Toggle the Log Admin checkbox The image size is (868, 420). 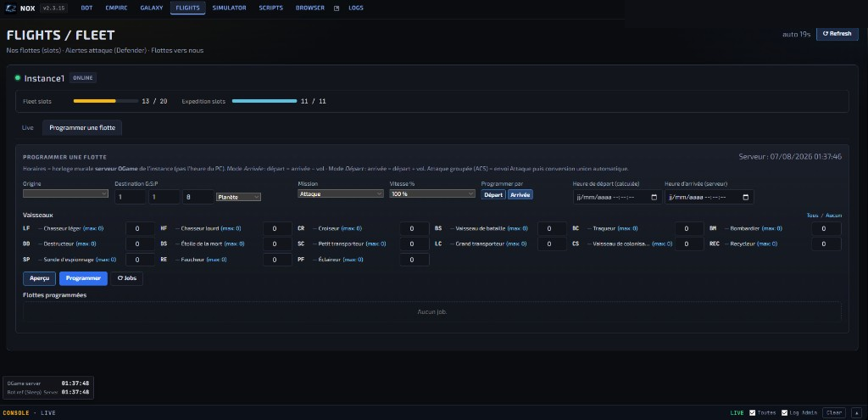(x=784, y=413)
